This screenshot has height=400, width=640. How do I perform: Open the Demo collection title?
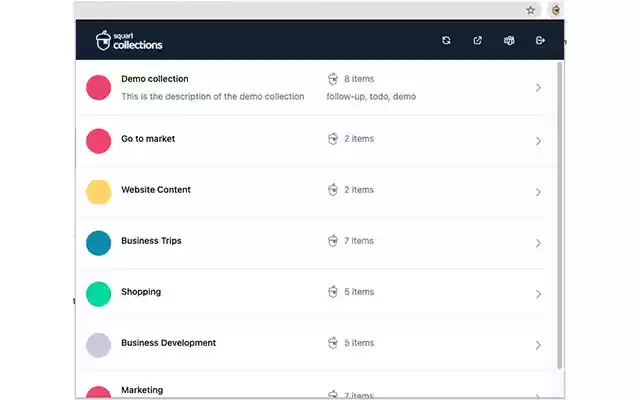[155, 79]
